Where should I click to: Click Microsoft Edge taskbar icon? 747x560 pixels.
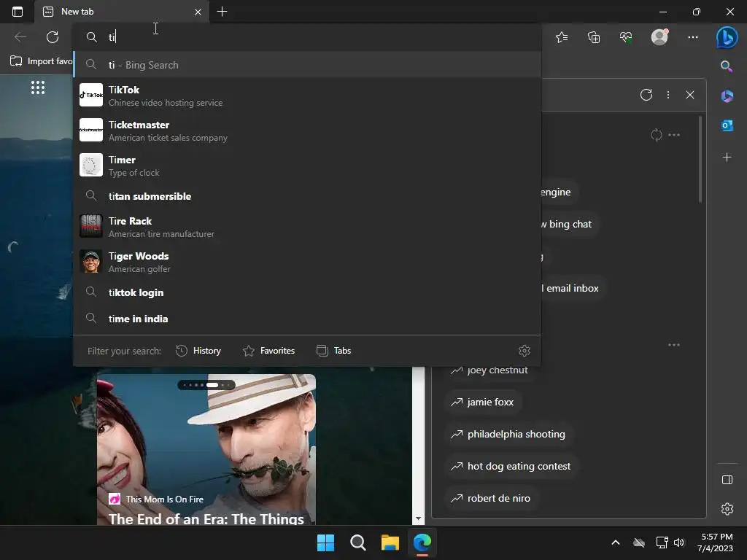point(422,542)
